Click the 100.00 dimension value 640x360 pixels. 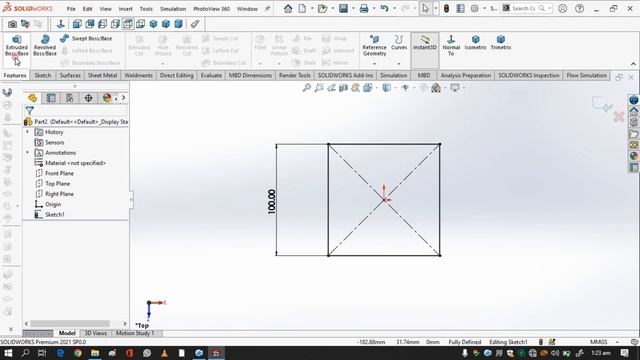click(x=271, y=201)
